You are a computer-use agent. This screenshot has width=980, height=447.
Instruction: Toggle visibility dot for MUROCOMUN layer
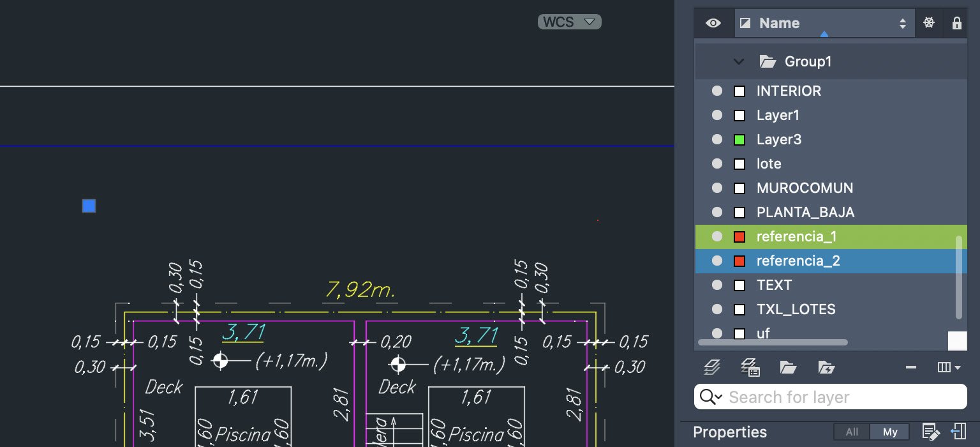(717, 188)
